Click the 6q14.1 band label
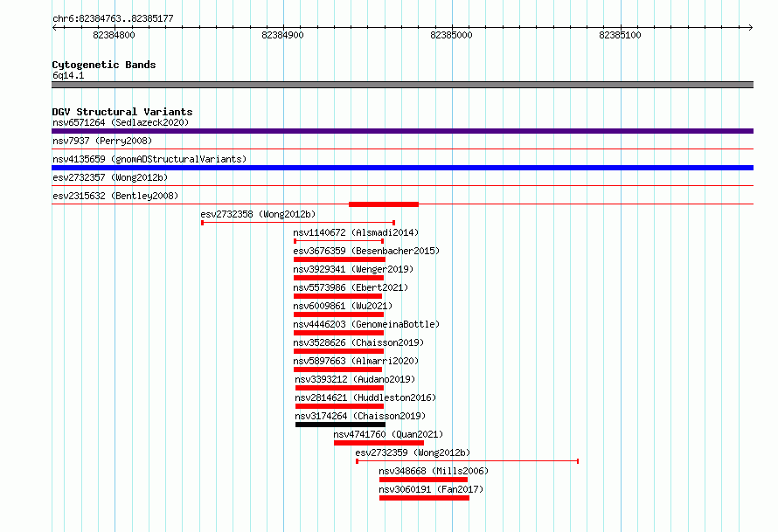 point(68,75)
